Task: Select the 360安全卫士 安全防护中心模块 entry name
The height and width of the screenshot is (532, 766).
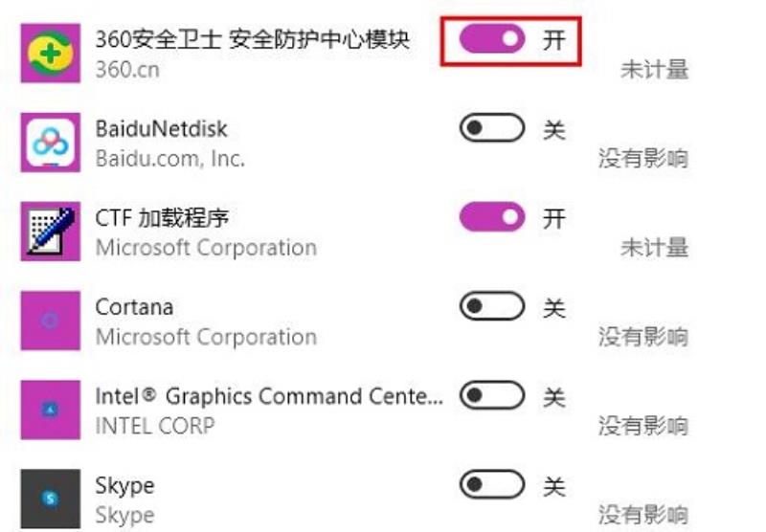Action: [252, 39]
